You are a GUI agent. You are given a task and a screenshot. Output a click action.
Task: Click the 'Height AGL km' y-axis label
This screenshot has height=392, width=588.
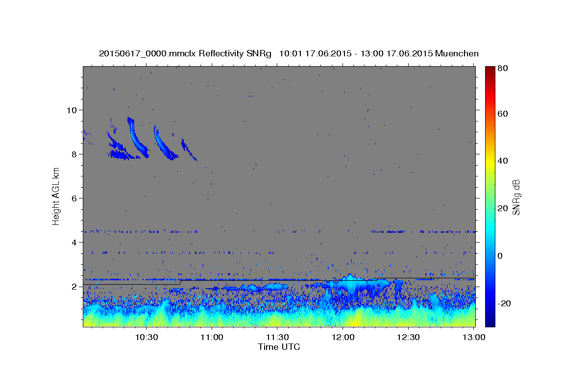pyautogui.click(x=56, y=196)
